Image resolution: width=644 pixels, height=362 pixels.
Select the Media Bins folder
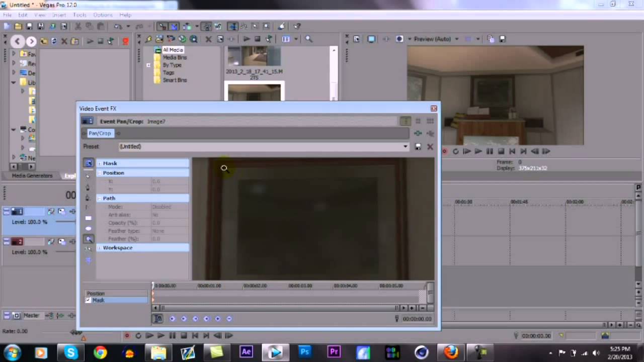point(175,57)
